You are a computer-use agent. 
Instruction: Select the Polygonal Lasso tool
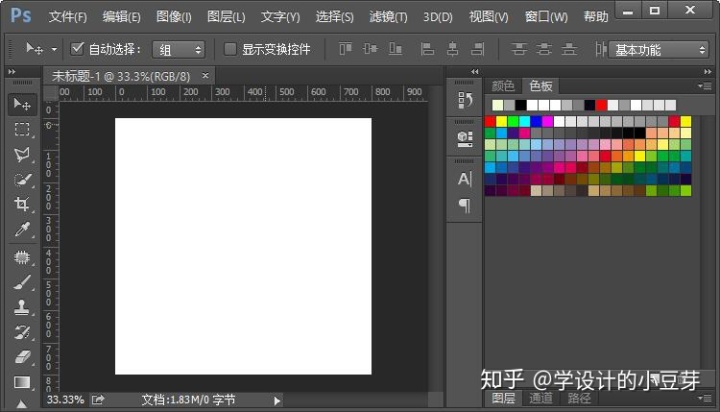(22, 154)
